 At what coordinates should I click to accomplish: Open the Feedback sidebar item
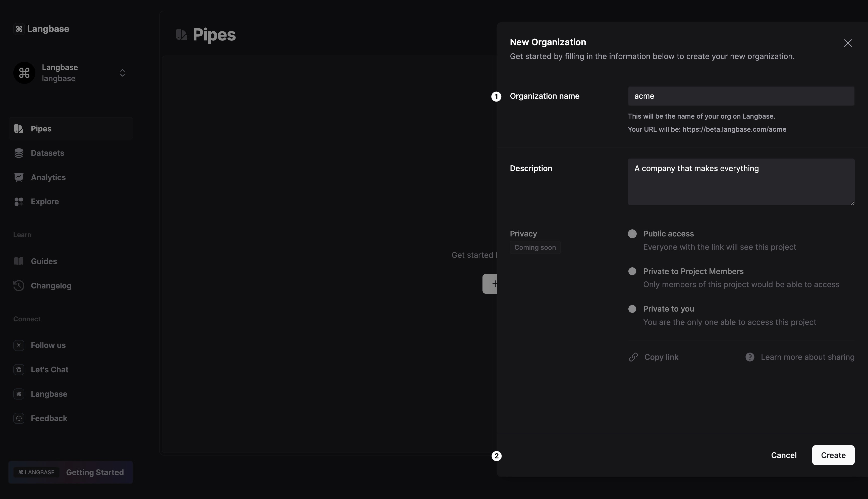49,418
